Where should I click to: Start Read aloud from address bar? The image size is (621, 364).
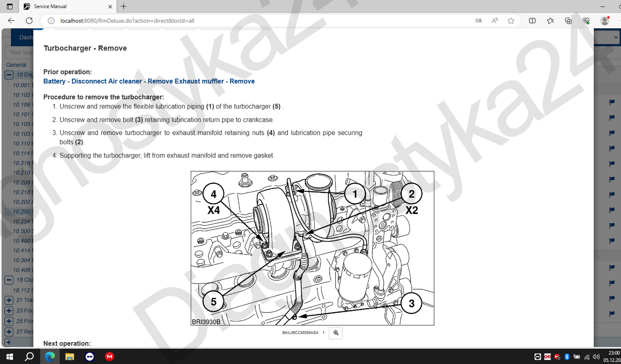pos(495,21)
